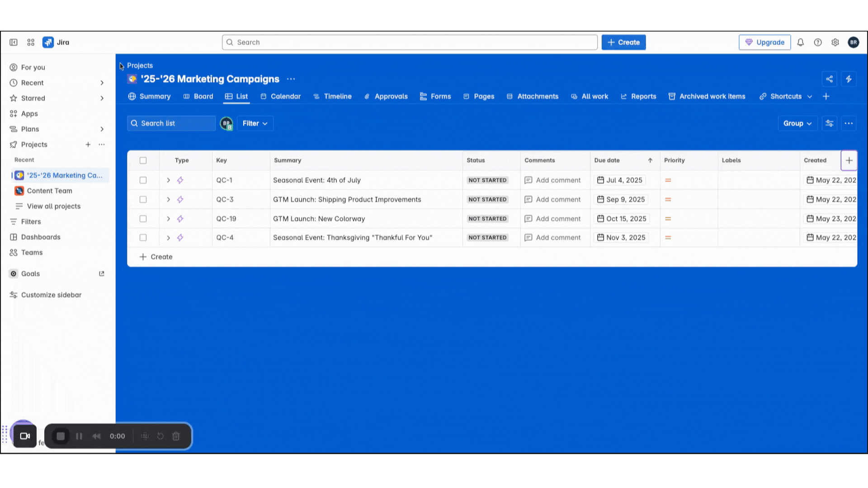Open the Jira home icon
Image resolution: width=868 pixels, height=488 pixels.
point(48,42)
